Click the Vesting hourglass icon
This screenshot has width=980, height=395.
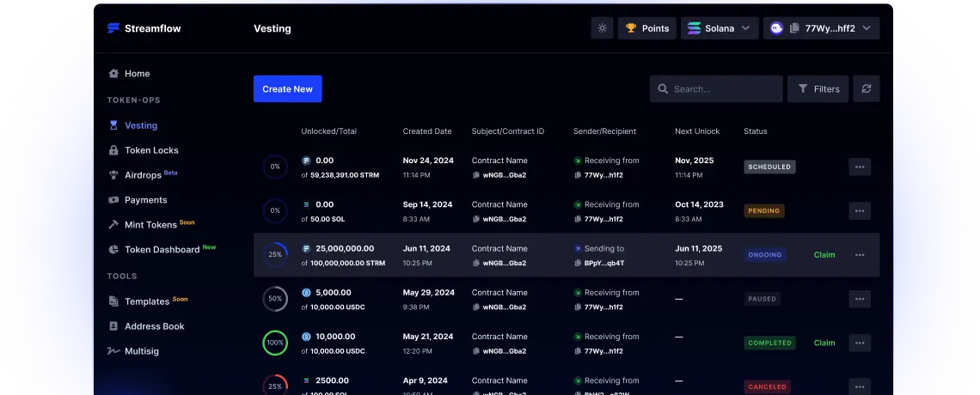click(113, 125)
